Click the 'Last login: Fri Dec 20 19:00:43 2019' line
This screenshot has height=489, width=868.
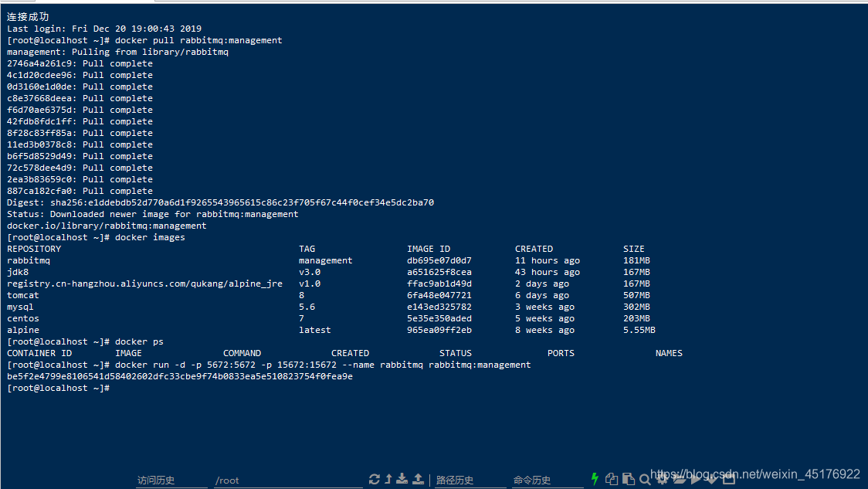[104, 29]
